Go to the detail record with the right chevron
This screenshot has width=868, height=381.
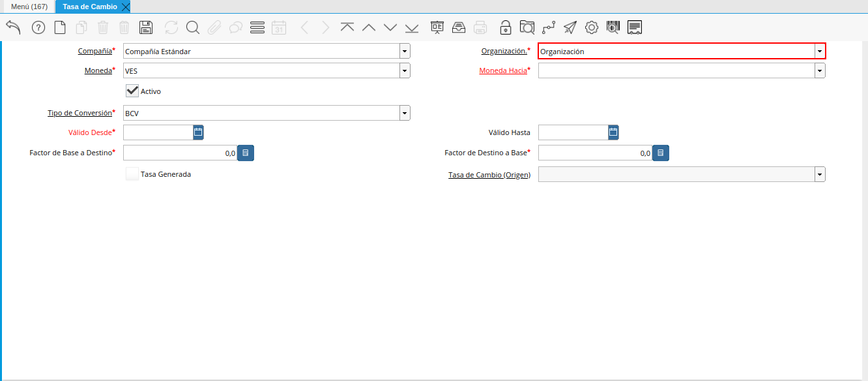click(326, 27)
